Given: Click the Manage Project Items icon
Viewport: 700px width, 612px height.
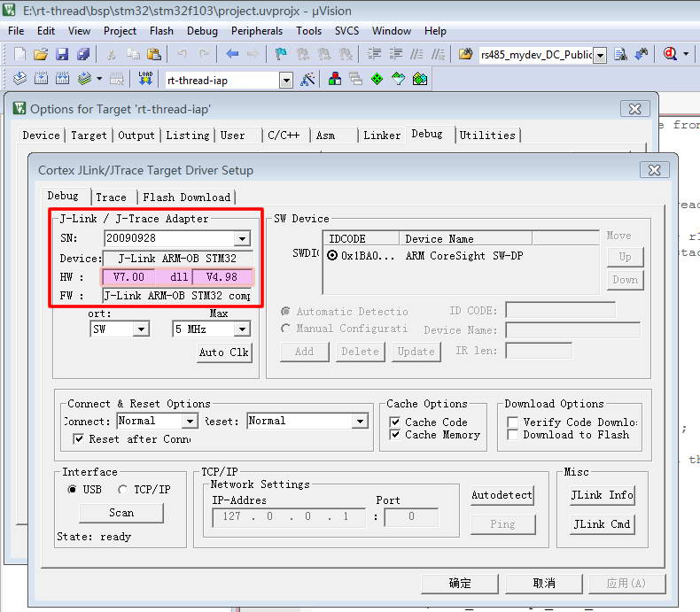Looking at the screenshot, I should tap(335, 79).
